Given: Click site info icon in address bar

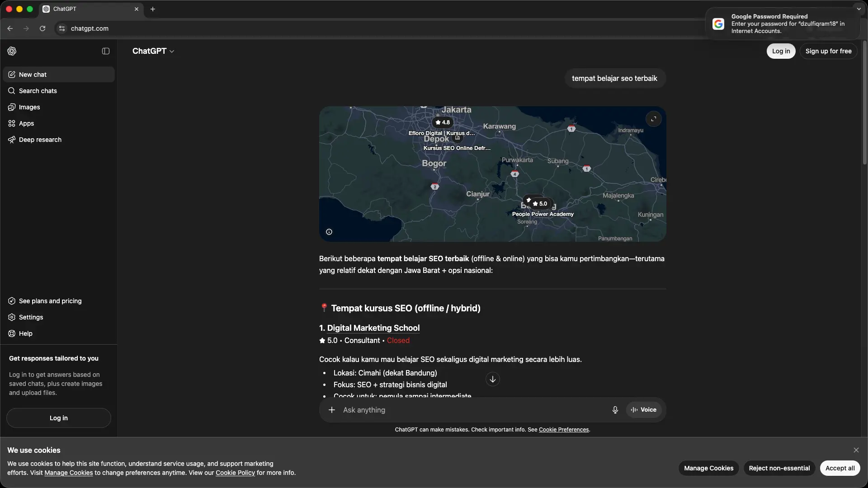Looking at the screenshot, I should click(x=62, y=28).
